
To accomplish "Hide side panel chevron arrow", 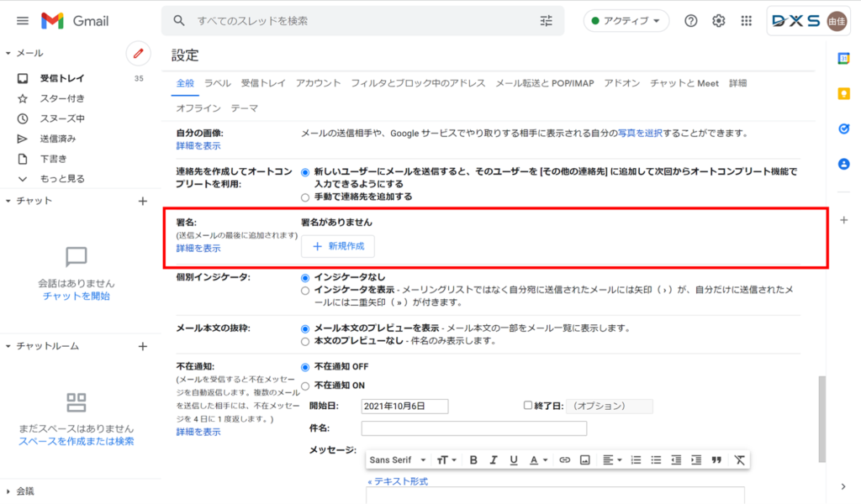I will click(843, 486).
